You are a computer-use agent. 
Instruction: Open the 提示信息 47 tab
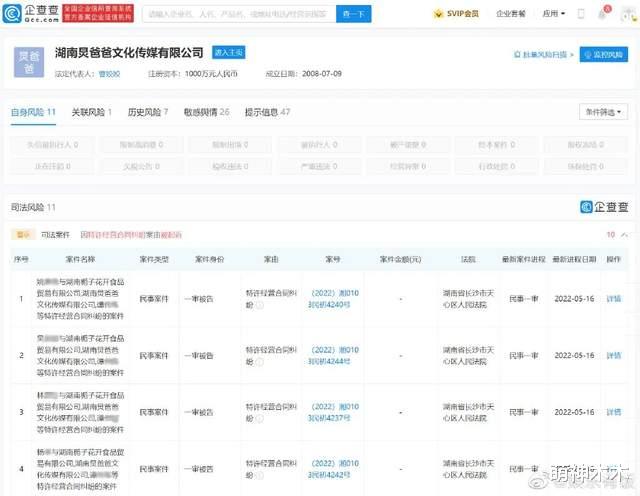(267, 112)
